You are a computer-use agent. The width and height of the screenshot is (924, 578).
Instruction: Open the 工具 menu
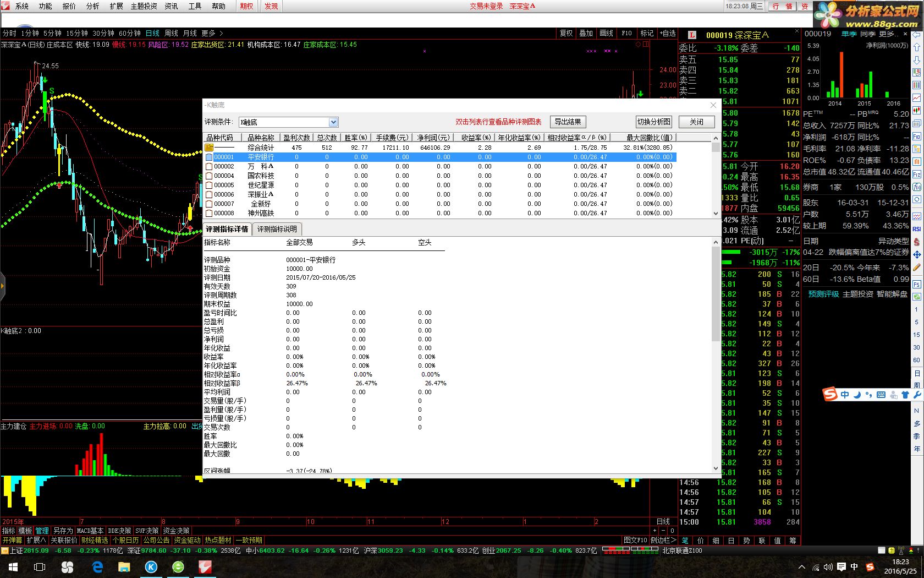click(x=195, y=6)
